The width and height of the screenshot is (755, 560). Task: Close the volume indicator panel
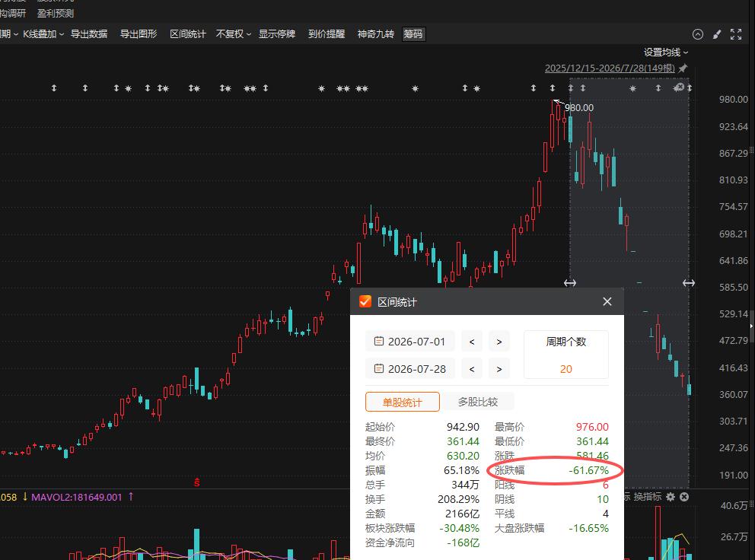point(684,496)
